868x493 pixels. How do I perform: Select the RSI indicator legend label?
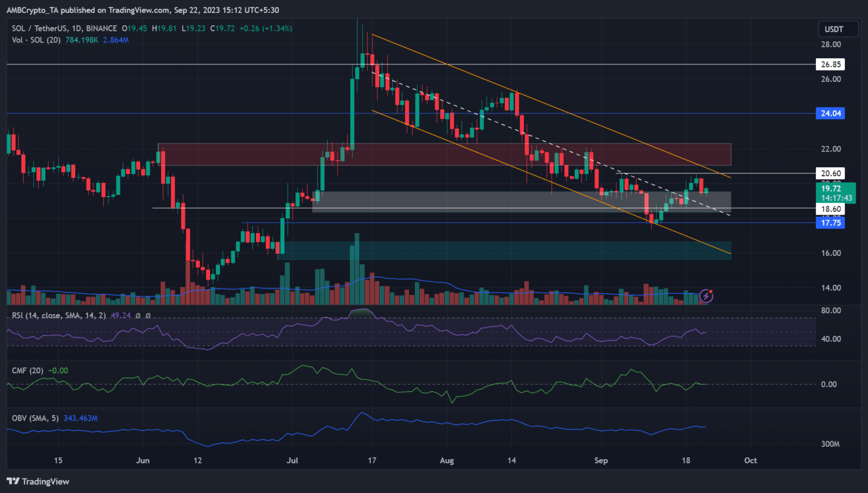click(x=59, y=315)
